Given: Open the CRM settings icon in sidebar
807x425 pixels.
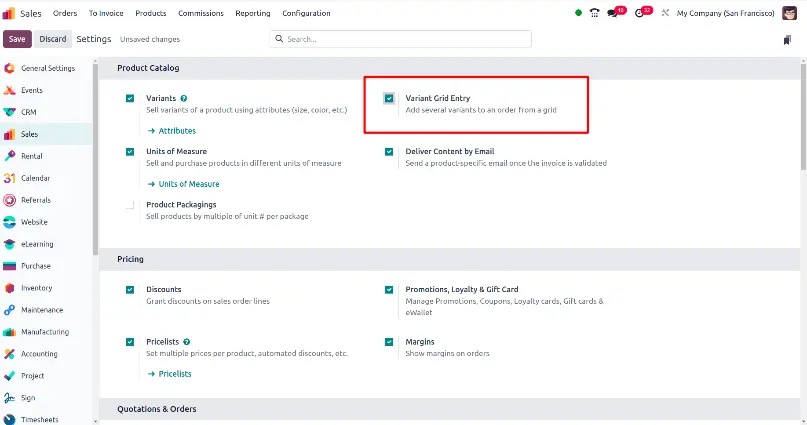Looking at the screenshot, I should click(9, 112).
